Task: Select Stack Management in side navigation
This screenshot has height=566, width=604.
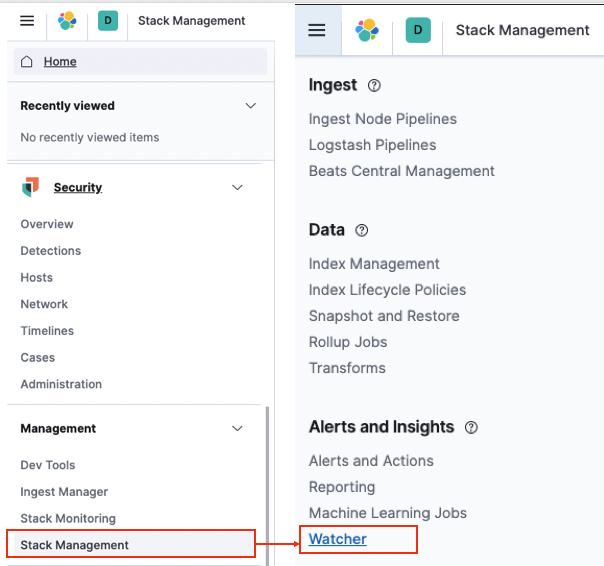Action: coord(133,545)
